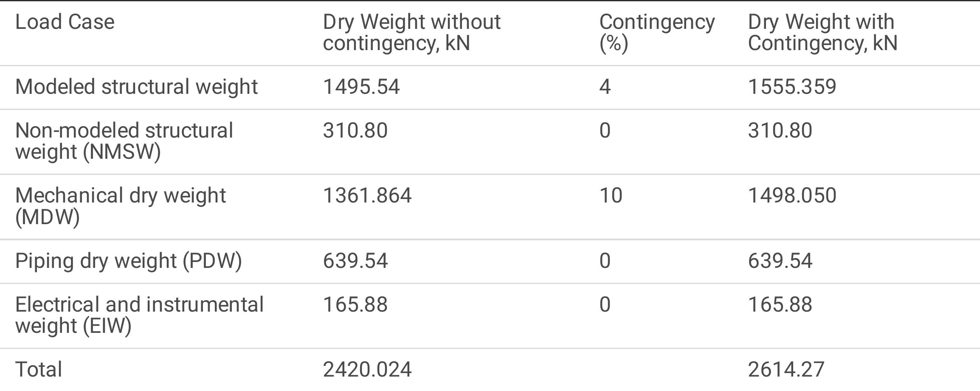
Task: Click the "Contingency (%)" column header
Action: pos(656,33)
